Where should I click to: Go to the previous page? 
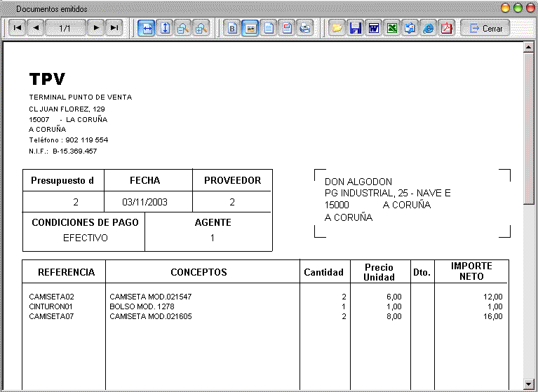coord(36,28)
